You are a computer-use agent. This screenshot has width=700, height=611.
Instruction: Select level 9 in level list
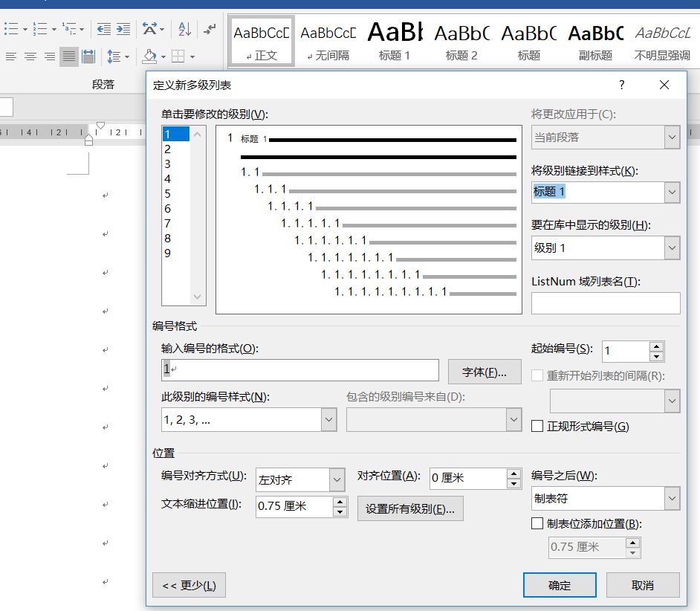(176, 253)
